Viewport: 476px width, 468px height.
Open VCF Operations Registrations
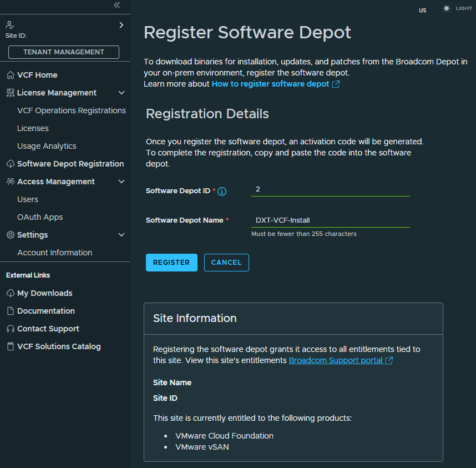[x=72, y=110]
